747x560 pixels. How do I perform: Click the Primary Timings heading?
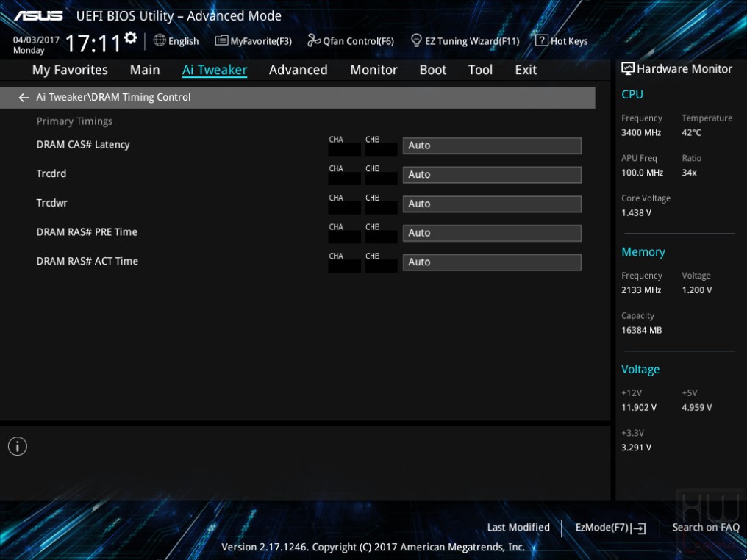[x=74, y=121]
